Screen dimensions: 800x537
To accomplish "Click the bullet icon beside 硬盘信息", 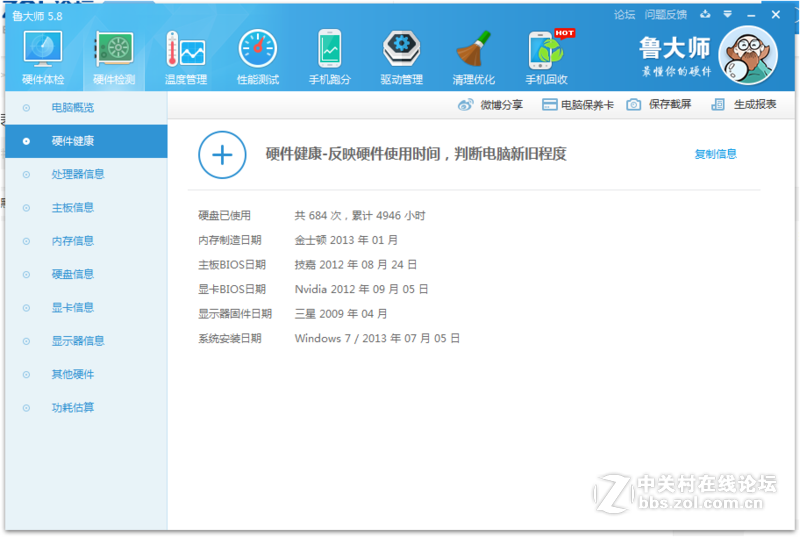I will [x=26, y=274].
